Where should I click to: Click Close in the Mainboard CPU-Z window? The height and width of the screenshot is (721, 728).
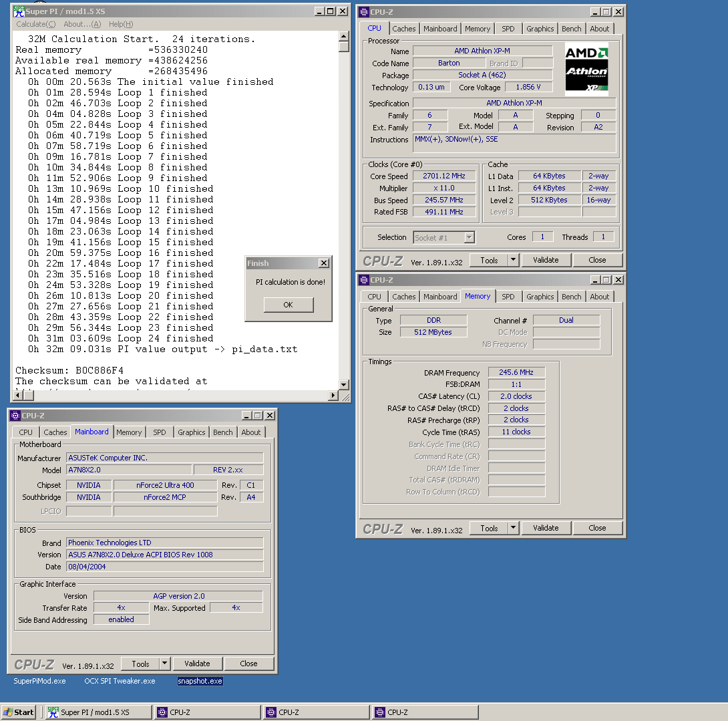click(x=249, y=664)
